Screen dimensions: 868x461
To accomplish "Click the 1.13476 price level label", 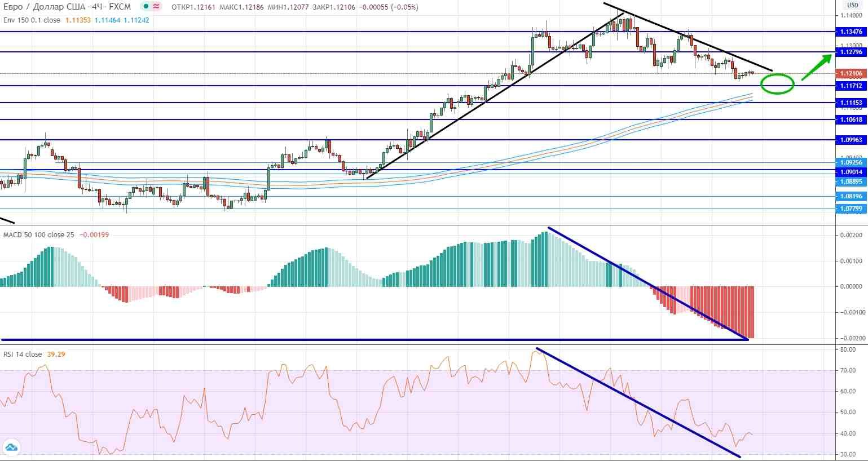I will 851,32.
